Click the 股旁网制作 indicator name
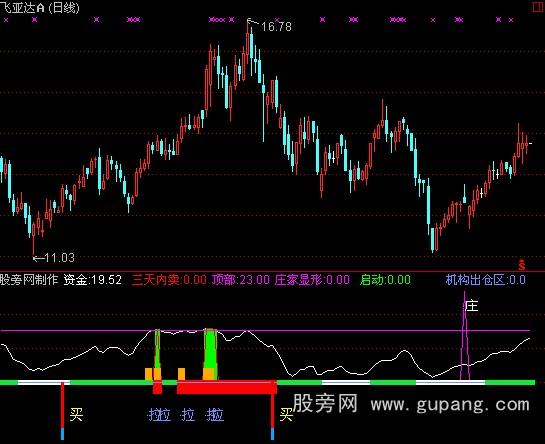This screenshot has height=444, width=545. coord(29,280)
